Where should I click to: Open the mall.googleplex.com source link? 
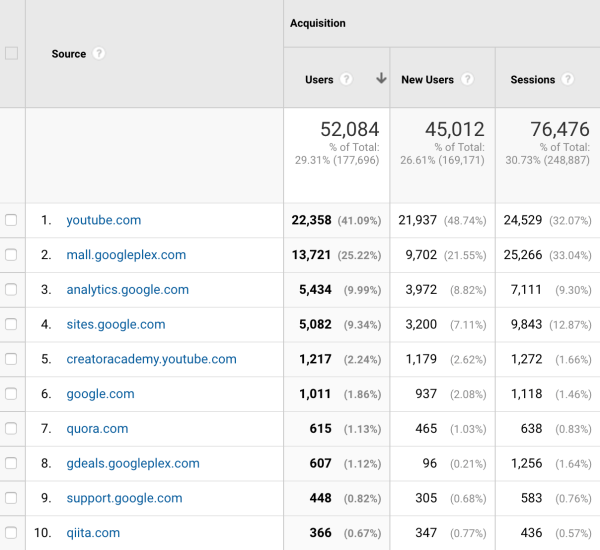tap(126, 255)
